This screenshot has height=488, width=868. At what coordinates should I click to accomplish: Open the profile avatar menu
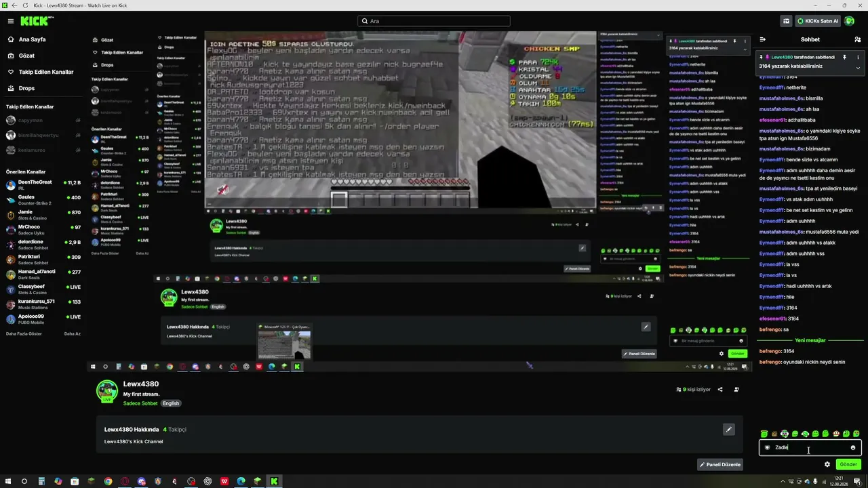click(x=849, y=21)
